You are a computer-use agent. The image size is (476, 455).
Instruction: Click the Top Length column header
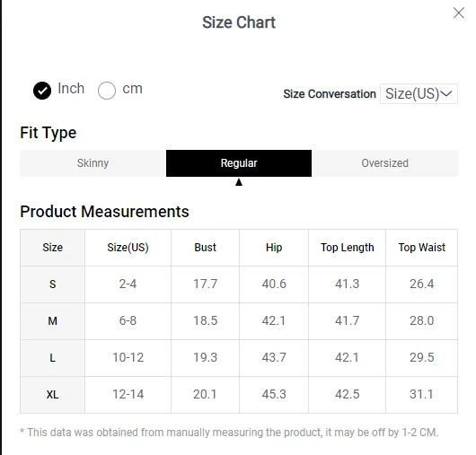[x=348, y=248]
